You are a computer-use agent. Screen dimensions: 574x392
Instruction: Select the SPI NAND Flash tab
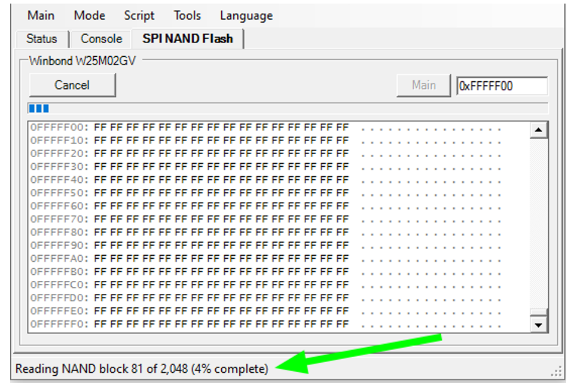(x=187, y=39)
